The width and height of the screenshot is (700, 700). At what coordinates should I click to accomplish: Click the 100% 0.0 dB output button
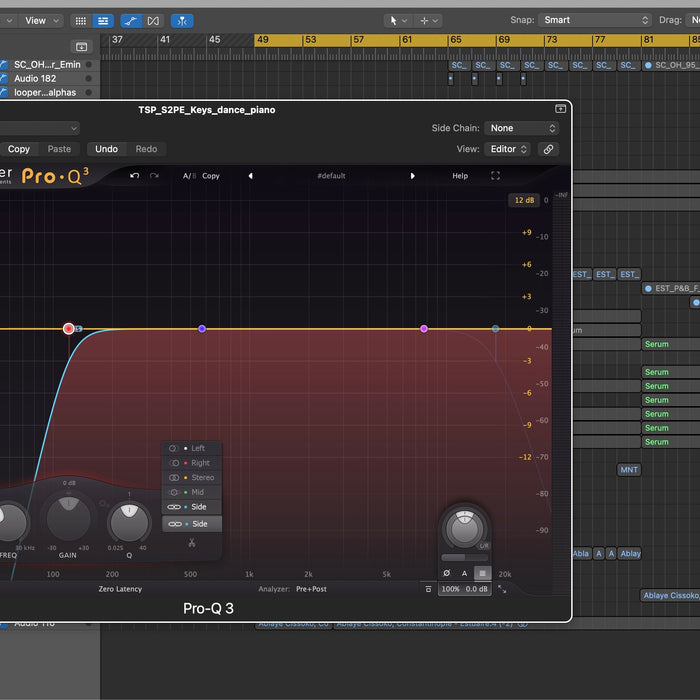[x=465, y=589]
